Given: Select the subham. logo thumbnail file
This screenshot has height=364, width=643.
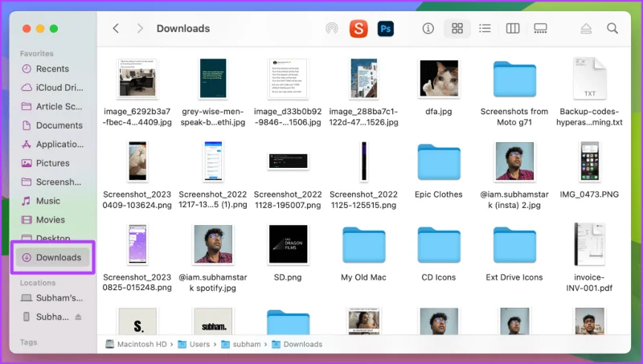Looking at the screenshot, I should [213, 321].
